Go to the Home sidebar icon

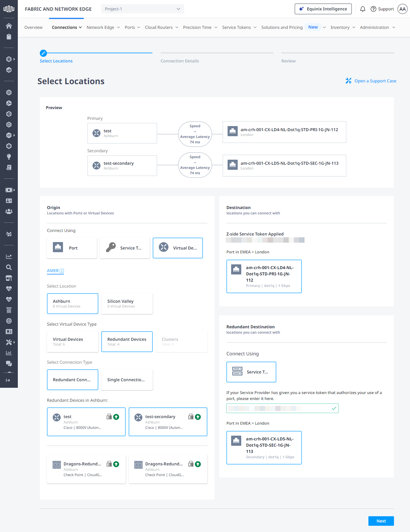[x=9, y=26]
